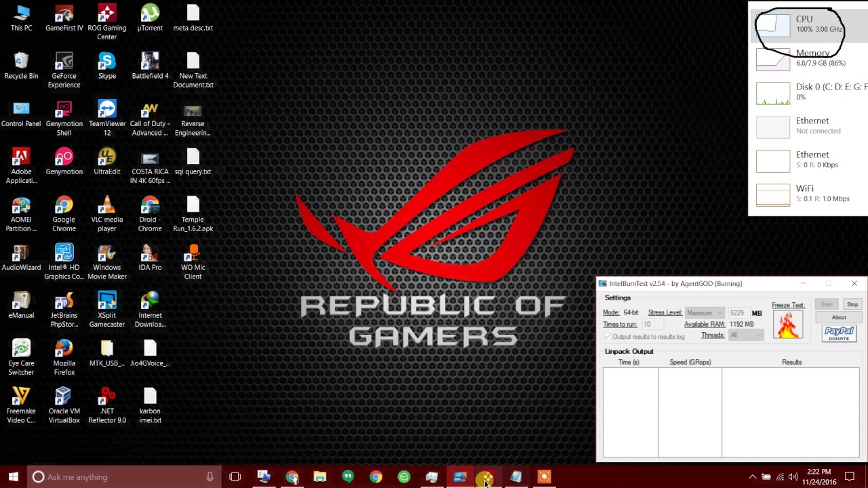Image resolution: width=868 pixels, height=488 pixels.
Task: Click the Time (s) column header
Action: click(x=629, y=363)
